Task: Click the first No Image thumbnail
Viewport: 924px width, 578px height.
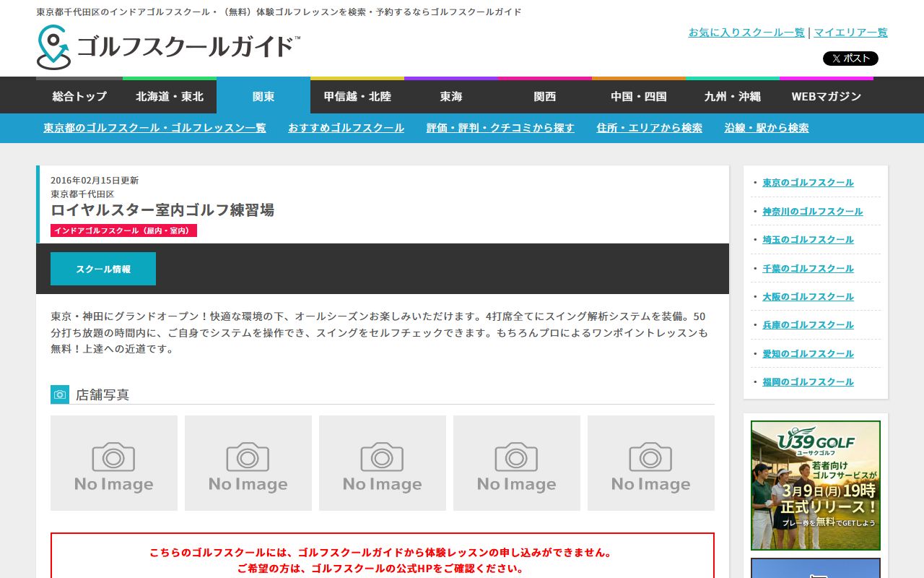Action: [x=114, y=463]
